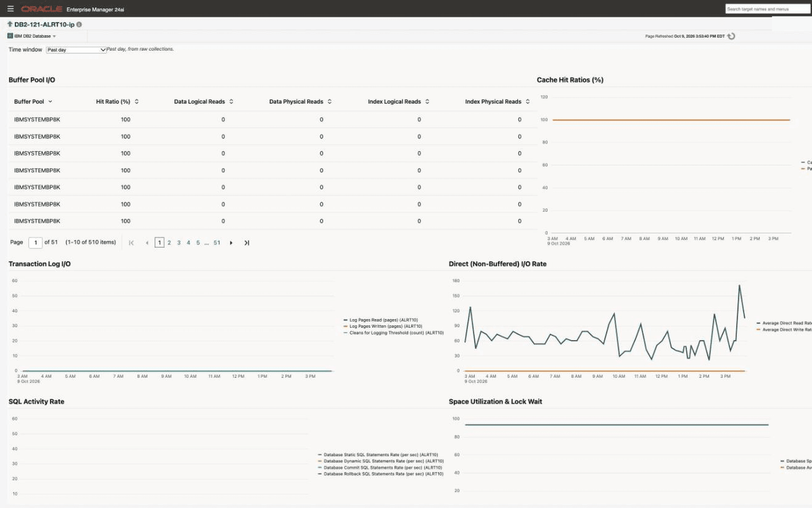Viewport: 812px width, 508px height.
Task: Sort by Index Logical Reads column
Action: pyautogui.click(x=427, y=102)
